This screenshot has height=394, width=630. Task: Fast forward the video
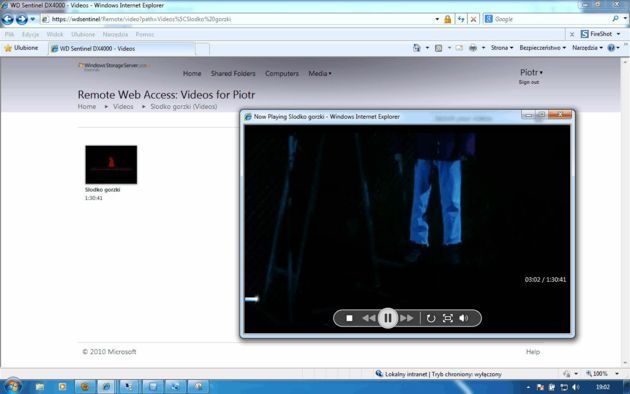pyautogui.click(x=406, y=318)
